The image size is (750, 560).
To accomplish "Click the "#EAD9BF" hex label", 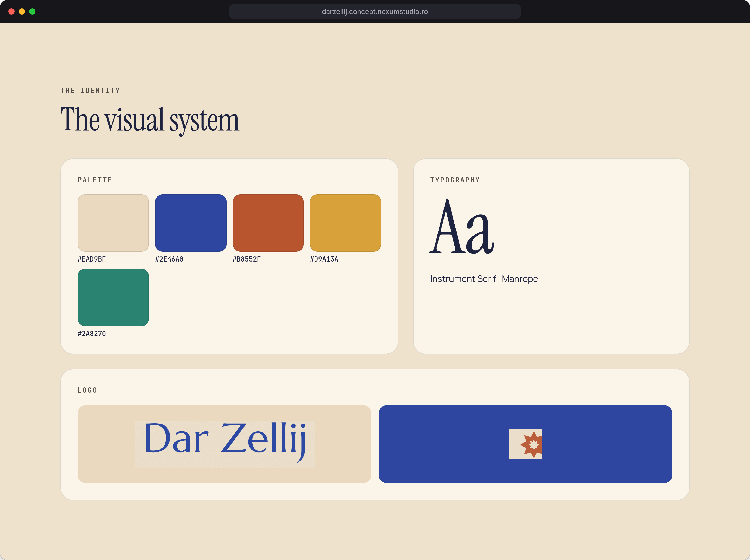I will point(92,259).
